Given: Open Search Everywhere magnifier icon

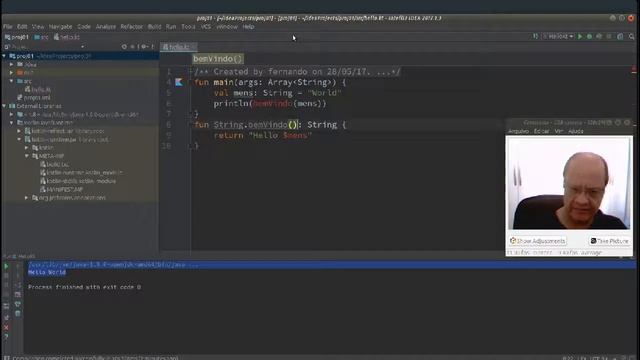Looking at the screenshot, I should [x=631, y=37].
